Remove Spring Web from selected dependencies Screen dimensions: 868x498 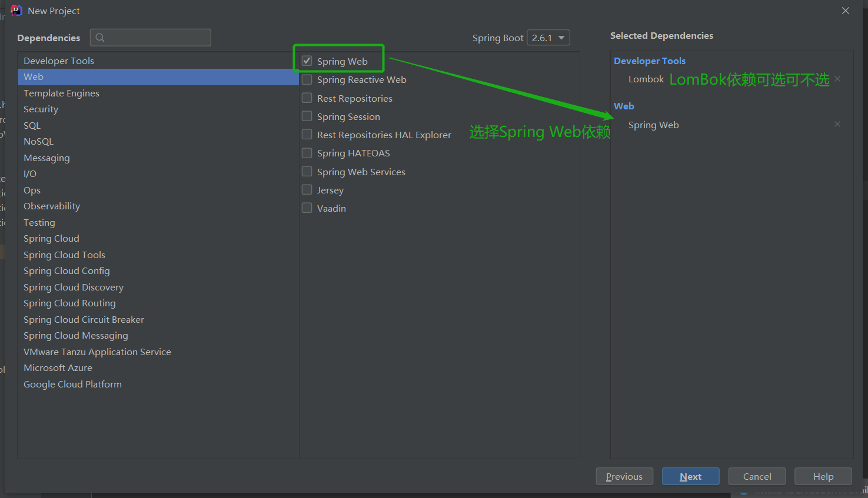click(837, 124)
